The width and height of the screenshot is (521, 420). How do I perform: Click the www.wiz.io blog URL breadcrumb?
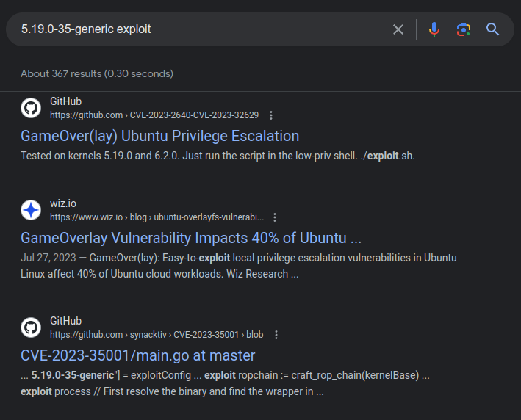tap(156, 217)
